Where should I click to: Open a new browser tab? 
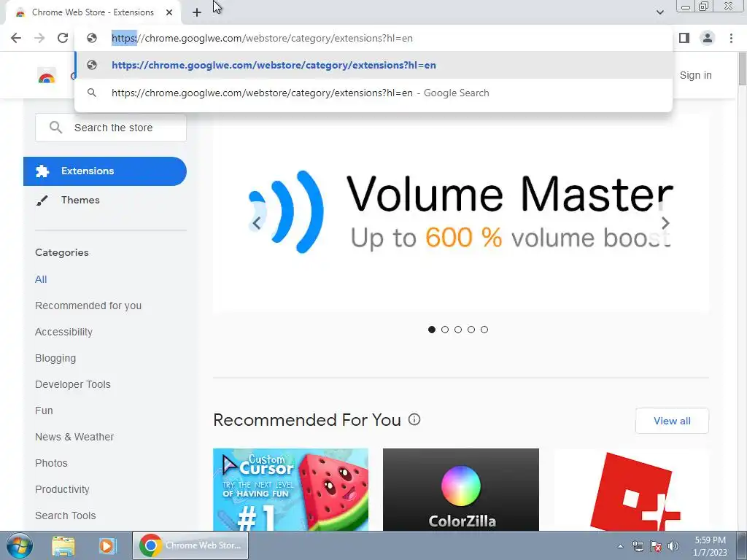coord(197,12)
